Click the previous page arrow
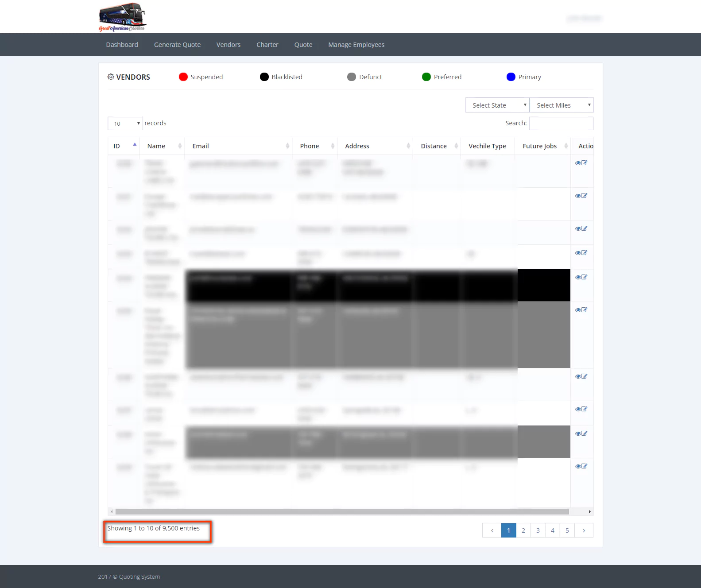Image resolution: width=701 pixels, height=588 pixels. coord(492,530)
